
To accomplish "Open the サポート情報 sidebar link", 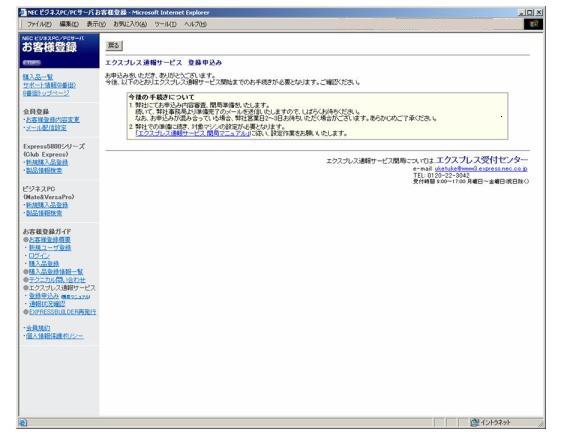I will 49,85.
